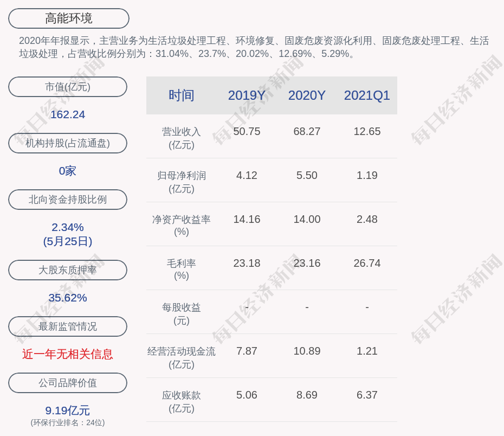Select receivables value 5.06
Image resolution: width=504 pixels, height=436 pixels.
click(247, 395)
